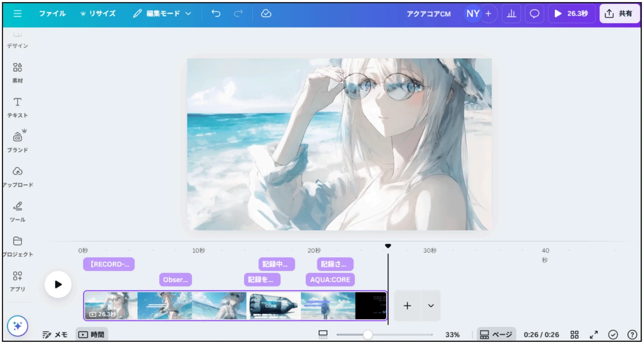Adjust the zoom slider handle
The image size is (644, 344).
click(x=367, y=335)
